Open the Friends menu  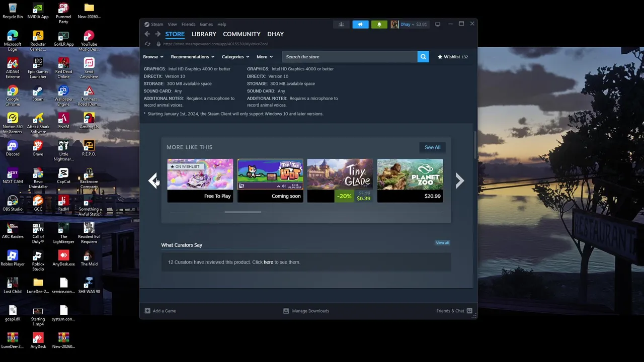[x=188, y=24]
